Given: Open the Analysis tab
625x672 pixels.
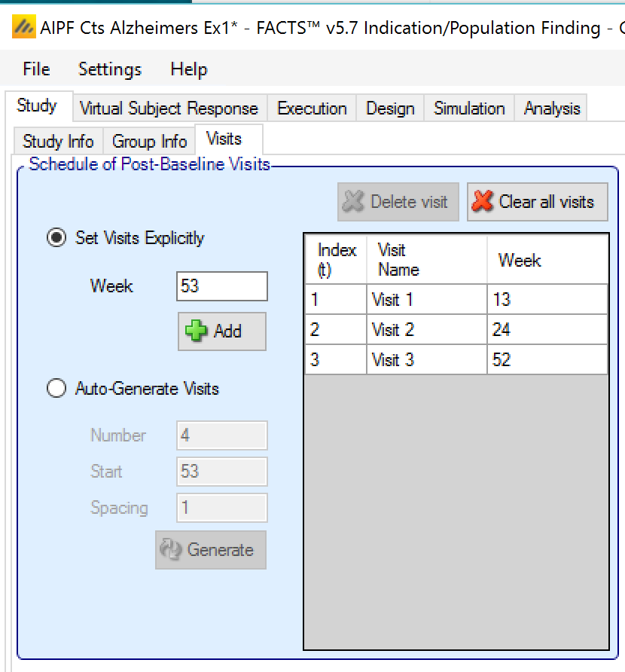Looking at the screenshot, I should click(x=552, y=108).
